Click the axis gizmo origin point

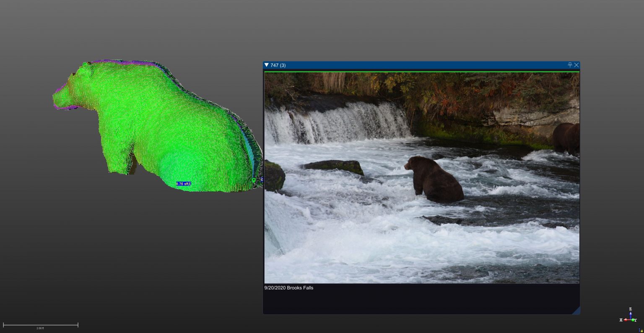[631, 320]
